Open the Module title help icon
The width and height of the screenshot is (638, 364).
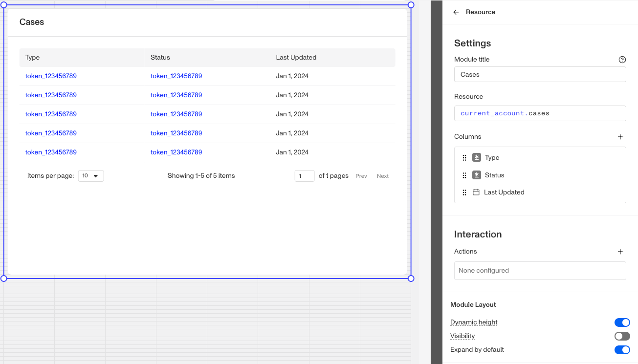[622, 60]
